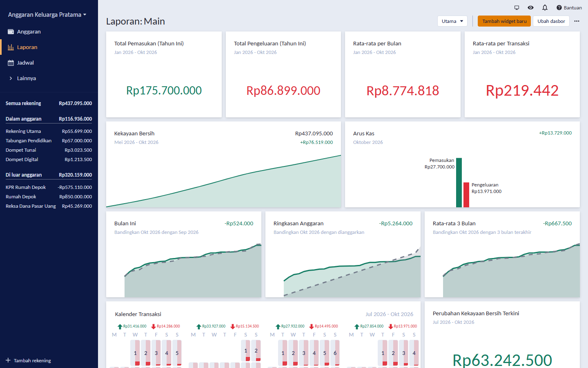
Task: Click the Bantuan help question mark icon
Action: point(559,8)
